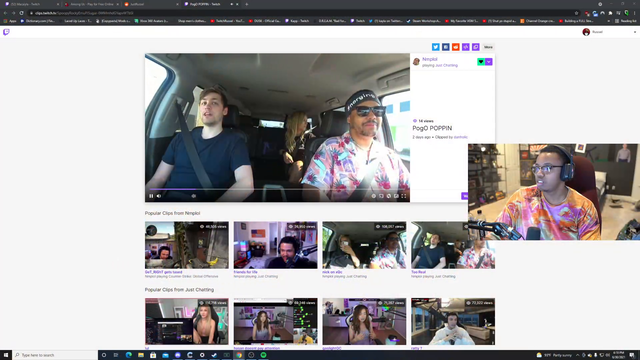Viewport: 640px width, 360px height.
Task: Open the Apps bookmarks shortcut
Action: [10, 21]
